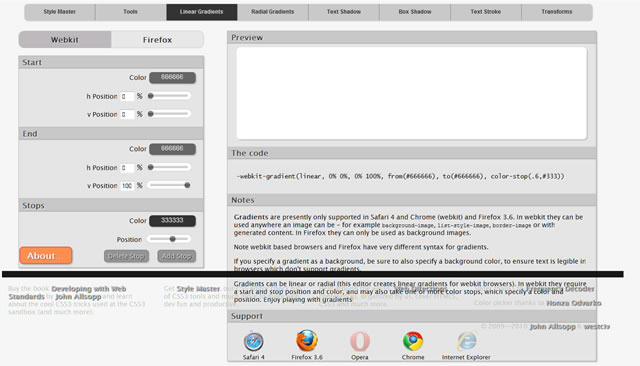Open the Style Master tab
Viewport: 640px width, 366px height.
coord(60,12)
